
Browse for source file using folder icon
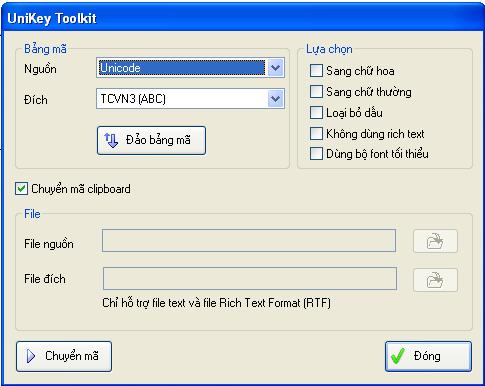click(435, 241)
